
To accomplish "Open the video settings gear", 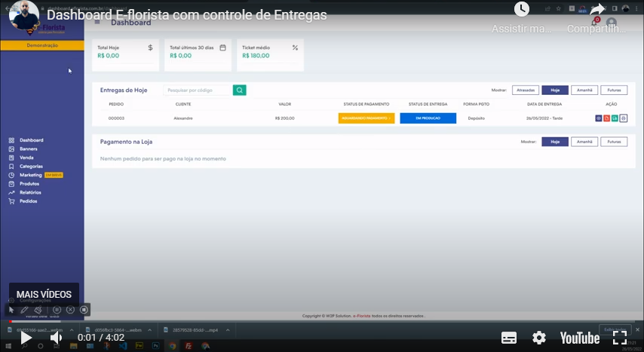I will tap(539, 338).
